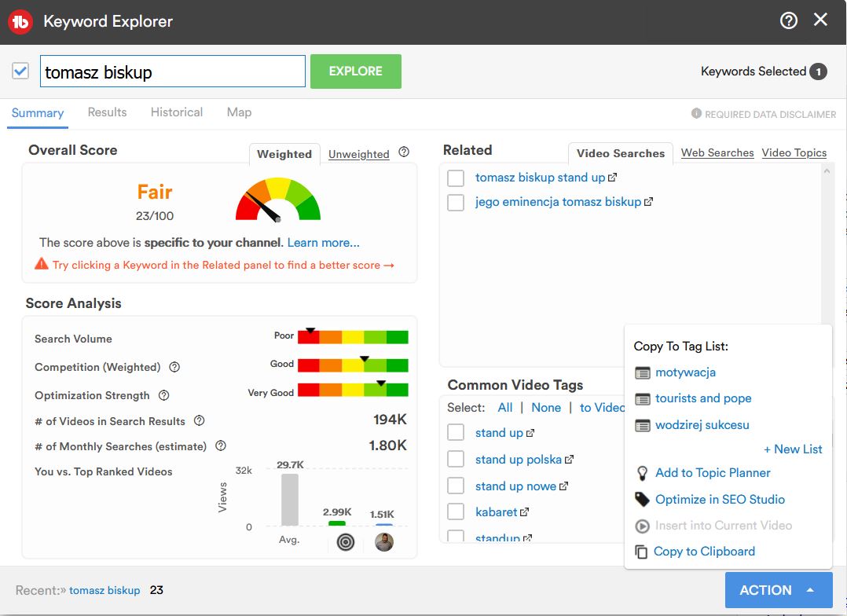Viewport: 847px width, 616px height.
Task: Uncheck the keyword checkbox beside search field
Action: pos(20,71)
